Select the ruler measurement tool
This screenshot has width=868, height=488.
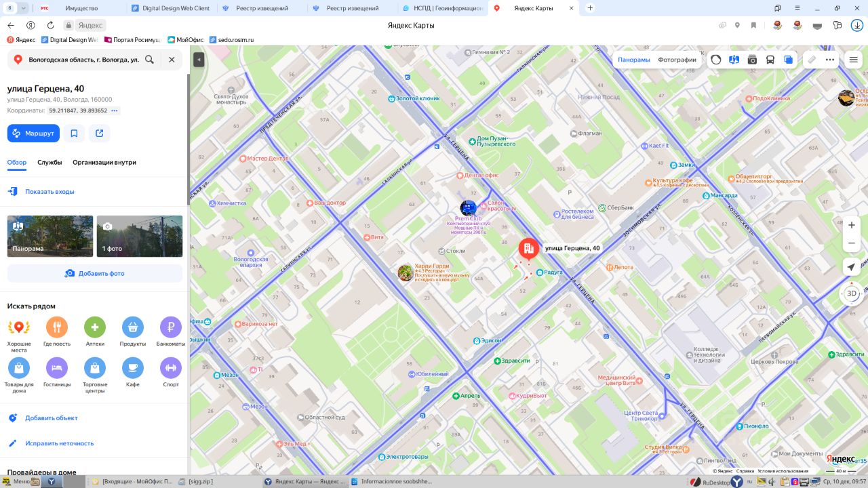coord(812,60)
